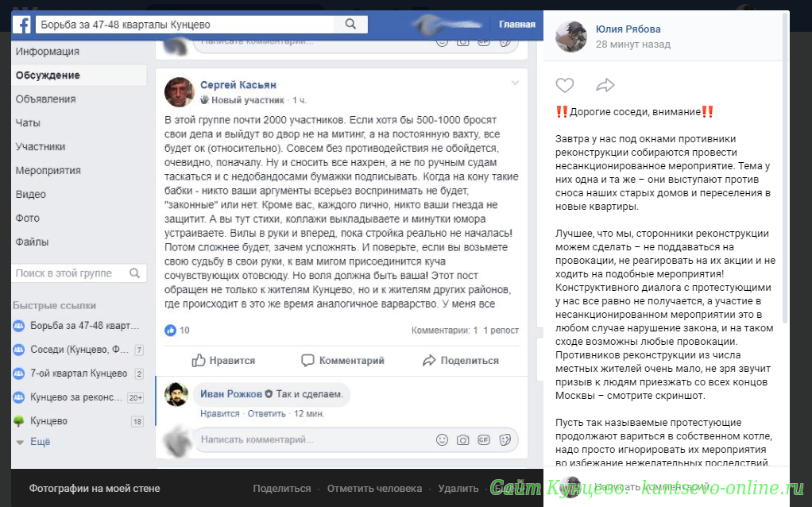The width and height of the screenshot is (812, 507).
Task: Click Поделиться button under the post
Action: click(x=460, y=361)
